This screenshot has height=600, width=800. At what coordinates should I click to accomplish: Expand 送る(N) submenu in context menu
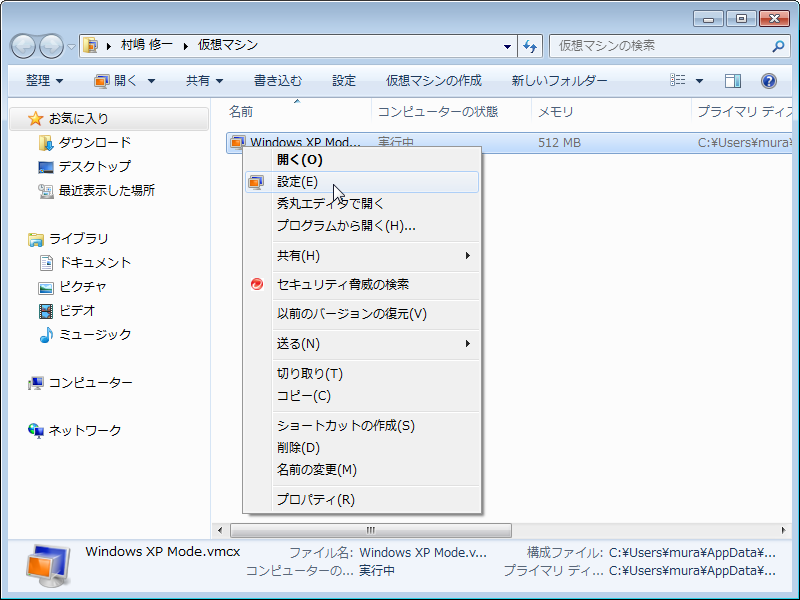point(362,344)
